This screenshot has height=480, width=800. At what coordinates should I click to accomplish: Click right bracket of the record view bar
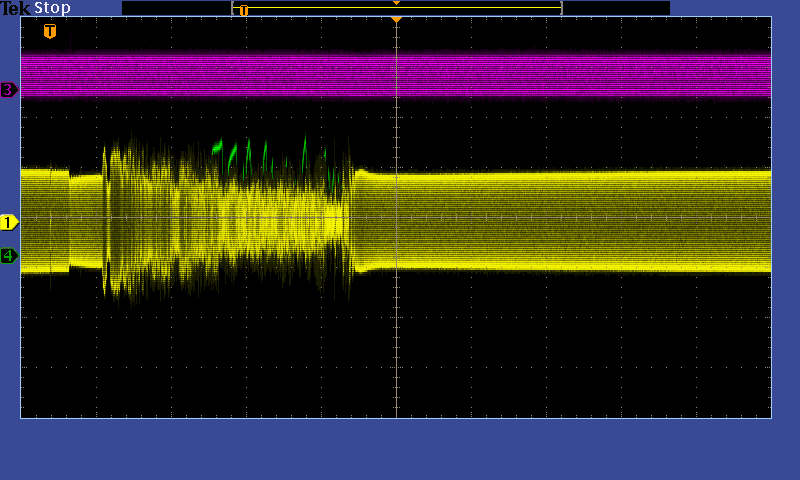[x=561, y=8]
